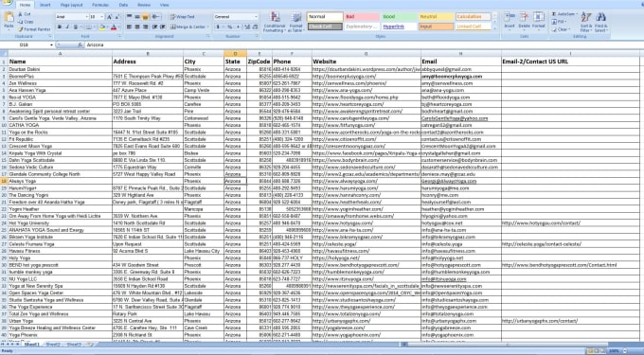Click the Cut scissors command

(25, 14)
